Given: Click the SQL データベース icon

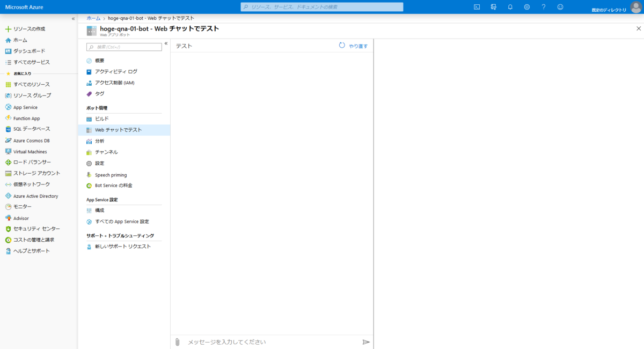Looking at the screenshot, I should 8,129.
